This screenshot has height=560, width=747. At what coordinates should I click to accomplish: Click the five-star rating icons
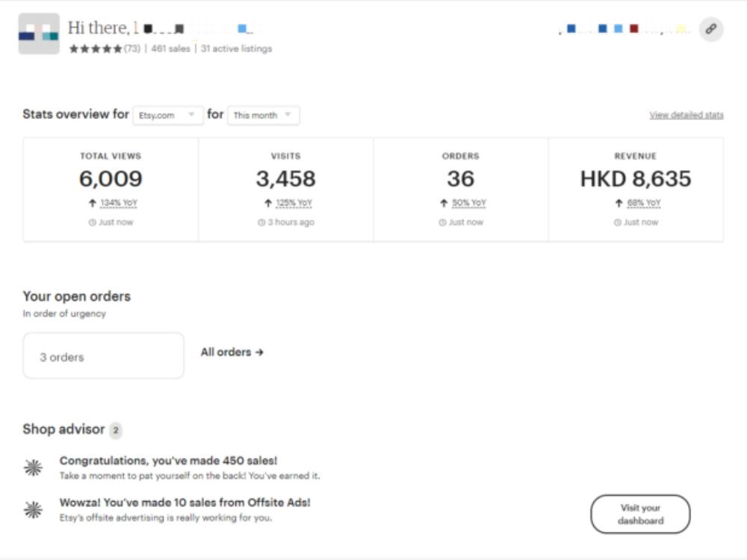coord(96,49)
